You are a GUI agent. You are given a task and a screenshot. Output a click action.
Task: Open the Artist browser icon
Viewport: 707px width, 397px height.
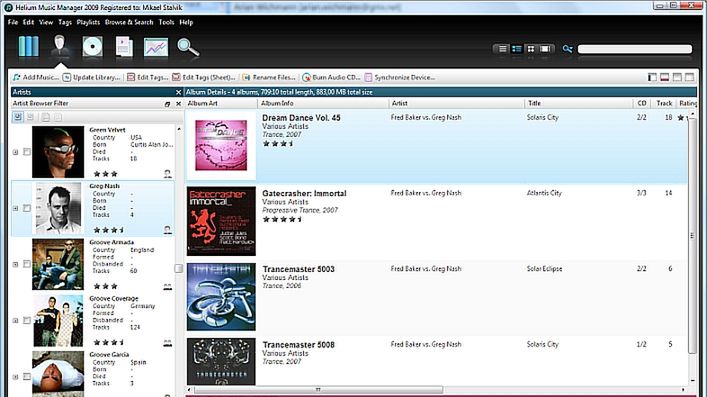pyautogui.click(x=60, y=46)
